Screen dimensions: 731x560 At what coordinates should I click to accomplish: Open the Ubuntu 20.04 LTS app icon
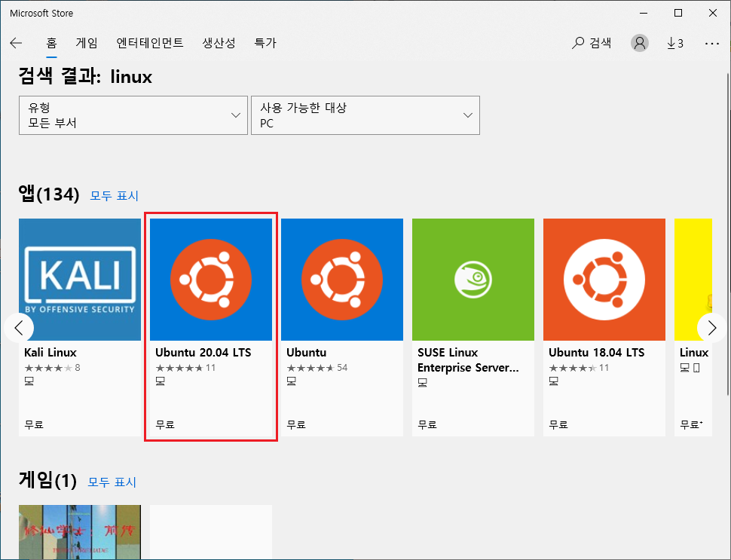211,280
